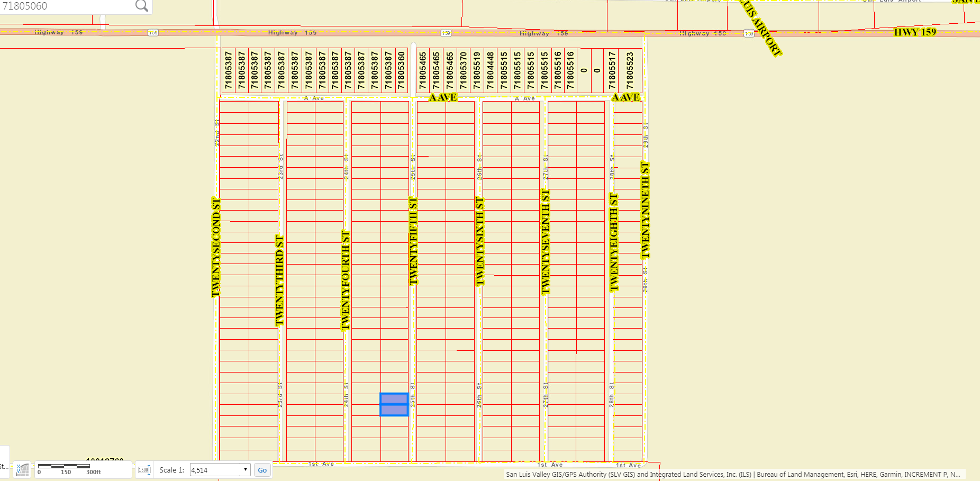This screenshot has height=481, width=980.
Task: Click the XY coordinates grid icon
Action: click(x=22, y=469)
